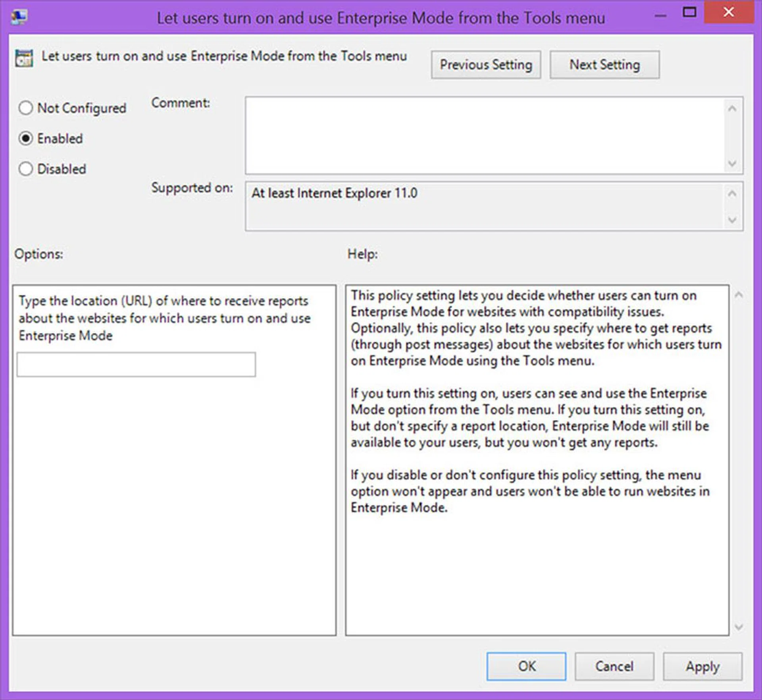Click the policy setting icon beside the heading

[x=24, y=58]
